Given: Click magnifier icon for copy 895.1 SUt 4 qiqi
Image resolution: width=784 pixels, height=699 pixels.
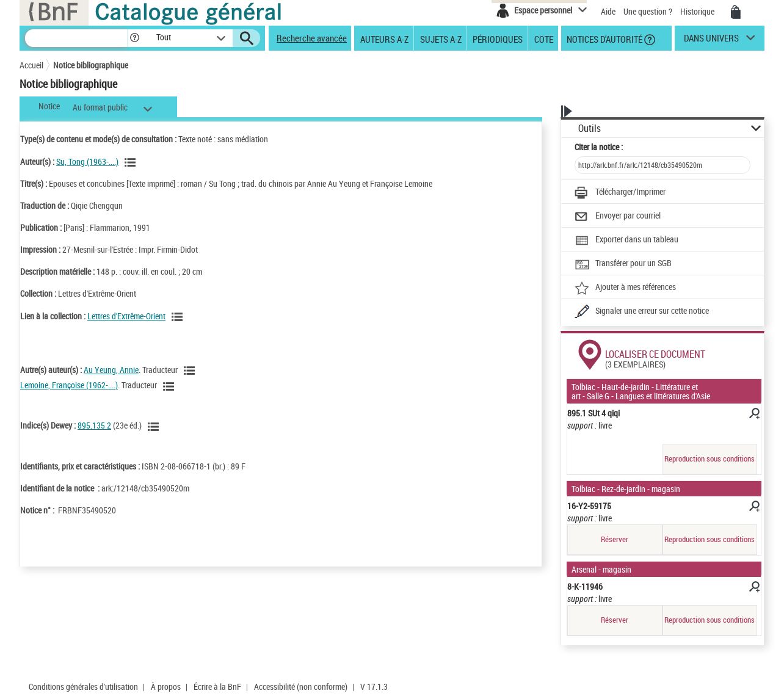Looking at the screenshot, I should point(755,413).
